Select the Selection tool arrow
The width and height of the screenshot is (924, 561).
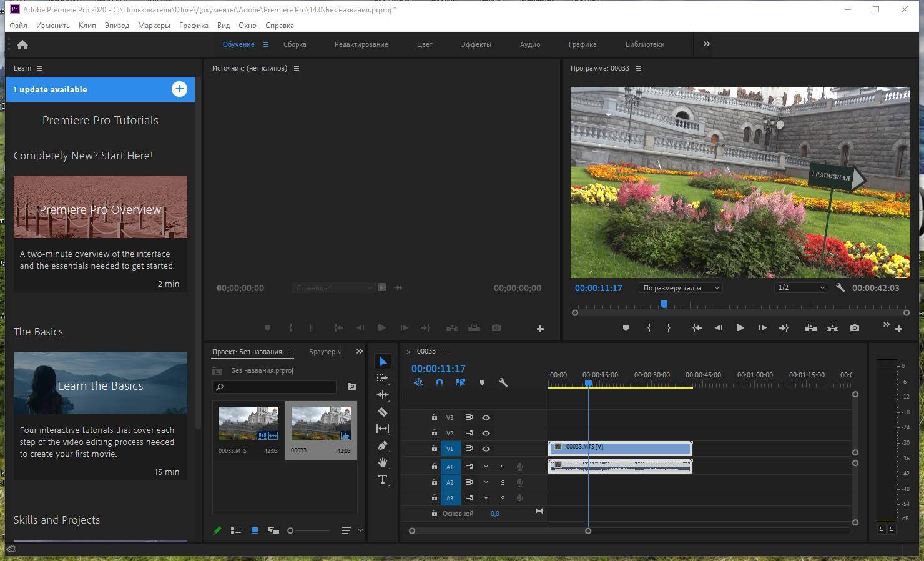383,362
